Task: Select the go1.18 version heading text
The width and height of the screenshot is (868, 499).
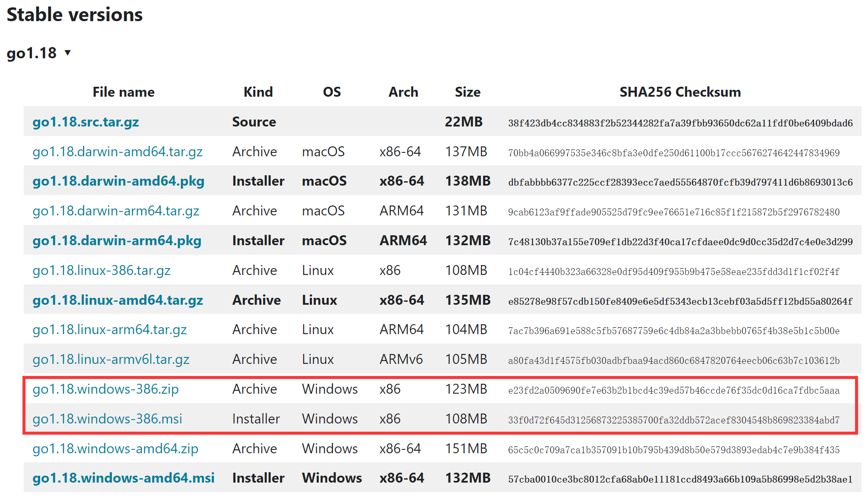Action: pyautogui.click(x=32, y=53)
